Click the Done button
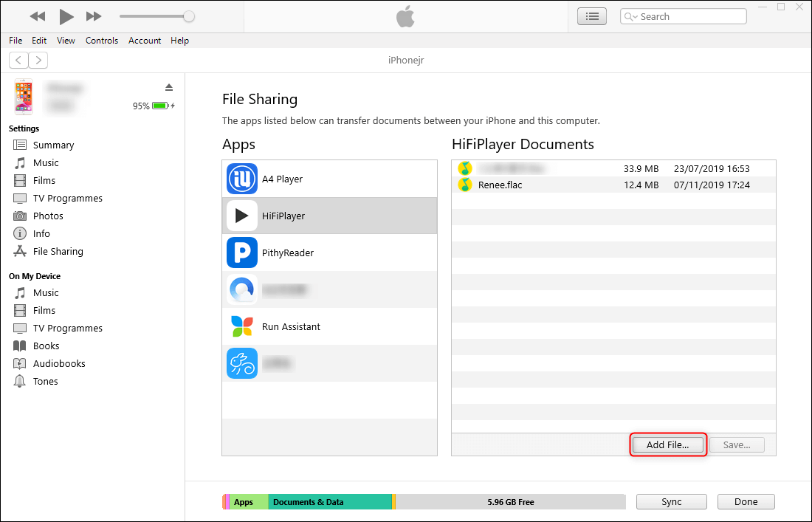The width and height of the screenshot is (812, 522). 746,502
